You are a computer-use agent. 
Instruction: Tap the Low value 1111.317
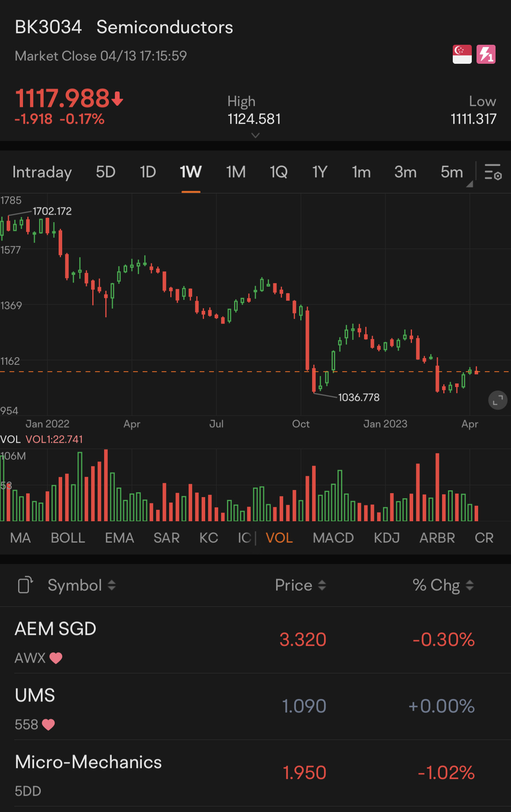click(473, 119)
